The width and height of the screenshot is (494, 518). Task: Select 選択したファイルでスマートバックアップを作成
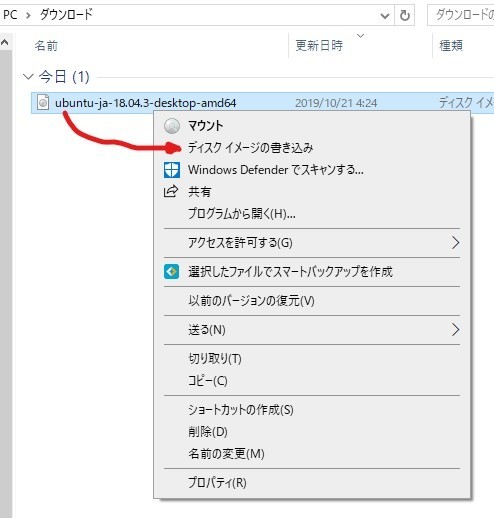pos(312,272)
